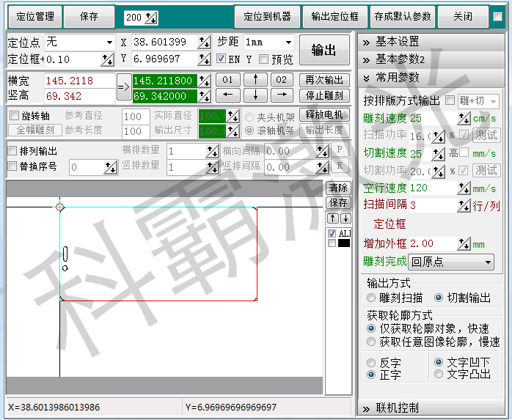Click the black layer color swatch
The image size is (512, 420).
(x=344, y=243)
